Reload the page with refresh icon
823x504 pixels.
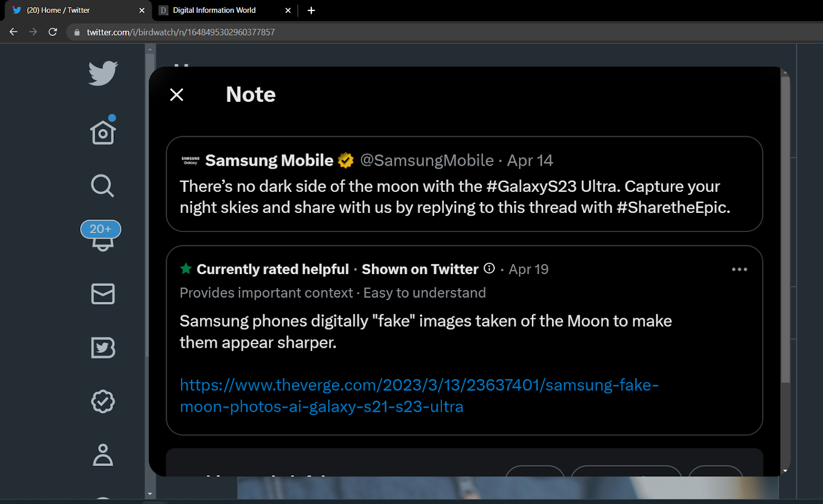pos(52,32)
